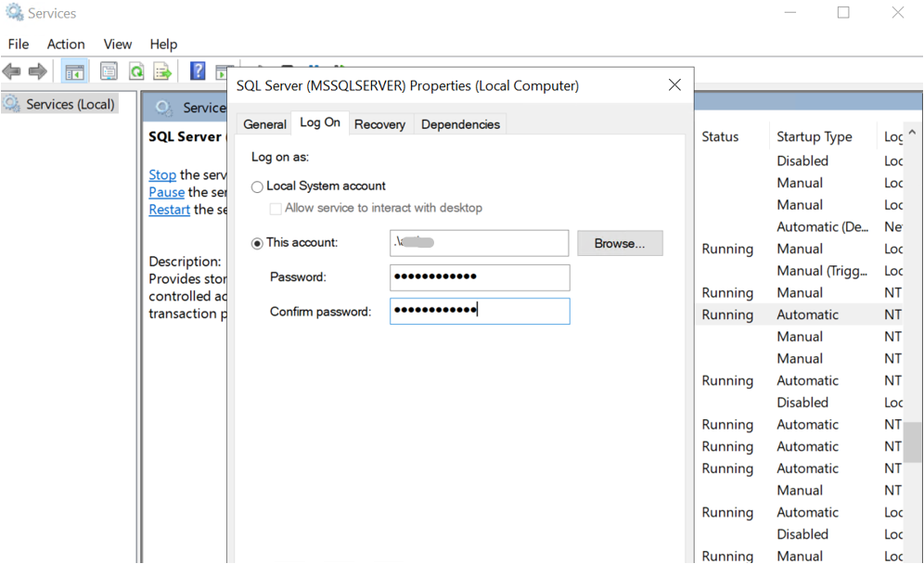Viewport: 924px width, 564px height.
Task: Open the Properties toolbar icon
Action: coord(109,72)
